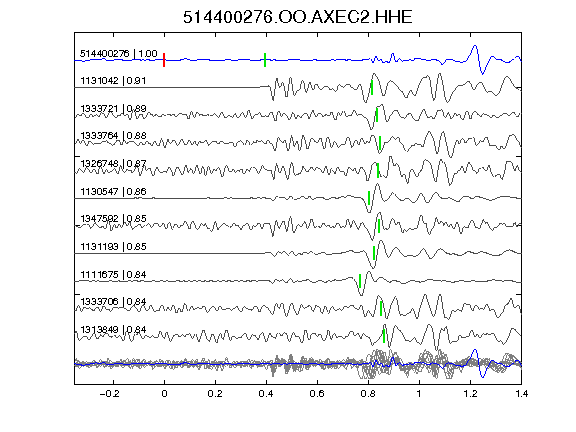Click green pick on trace 1111675
The height and width of the screenshot is (432, 576).
[360, 281]
